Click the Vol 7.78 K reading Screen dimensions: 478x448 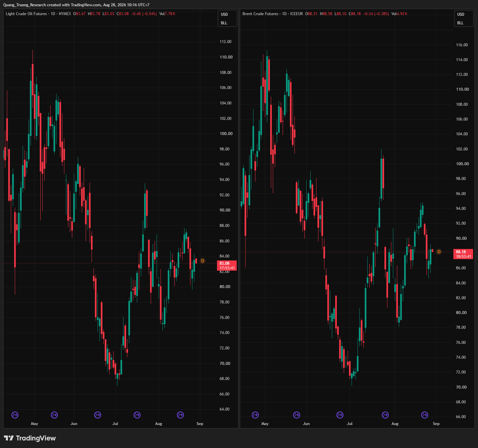167,14
